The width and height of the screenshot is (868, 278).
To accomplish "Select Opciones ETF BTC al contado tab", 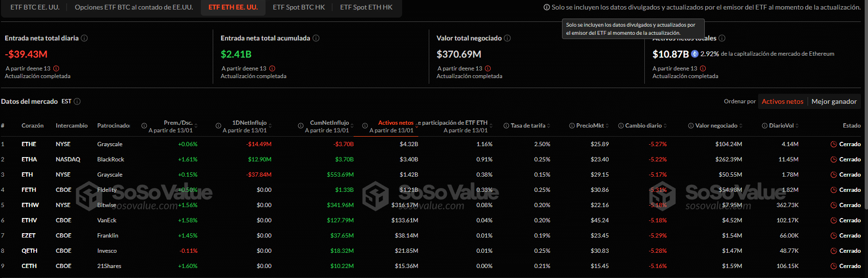I will coord(134,7).
